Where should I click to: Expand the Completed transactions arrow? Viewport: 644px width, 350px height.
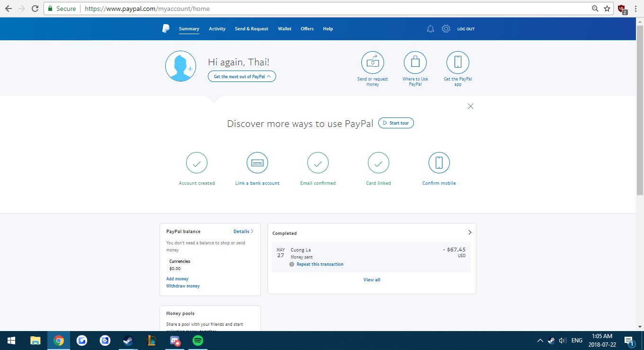tap(470, 233)
